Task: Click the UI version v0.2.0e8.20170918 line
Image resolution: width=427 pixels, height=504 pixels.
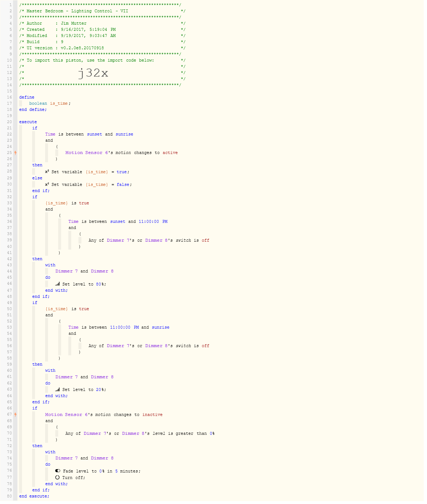Action: pos(102,48)
